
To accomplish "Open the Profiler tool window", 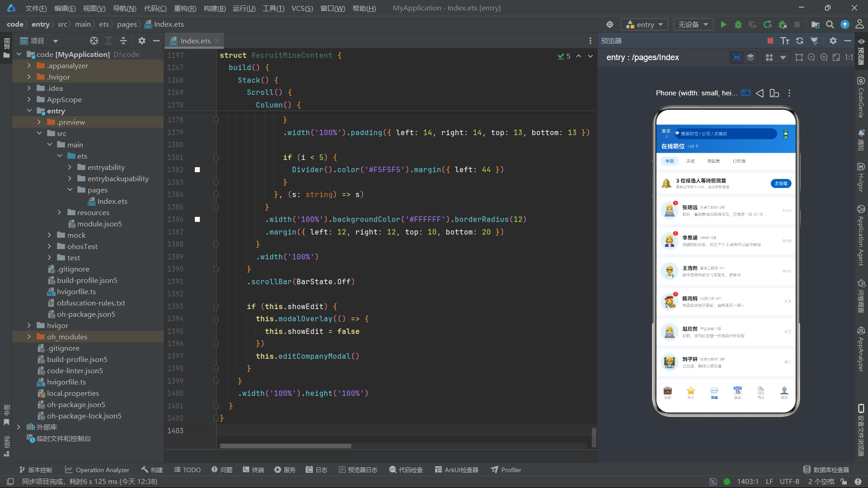I will (506, 470).
